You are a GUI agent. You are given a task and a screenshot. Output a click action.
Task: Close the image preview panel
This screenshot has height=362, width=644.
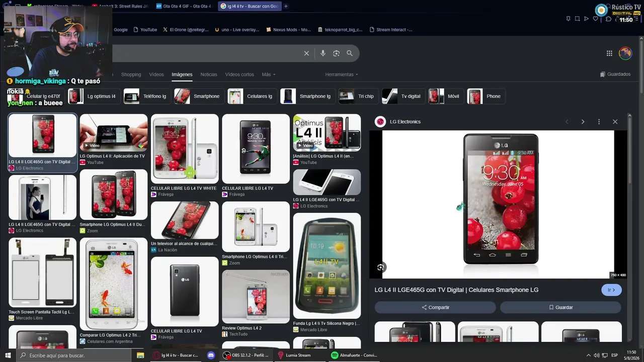pyautogui.click(x=615, y=122)
